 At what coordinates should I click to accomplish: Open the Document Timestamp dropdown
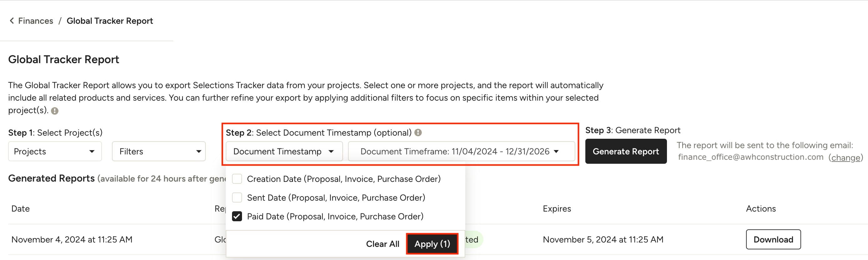(x=284, y=152)
